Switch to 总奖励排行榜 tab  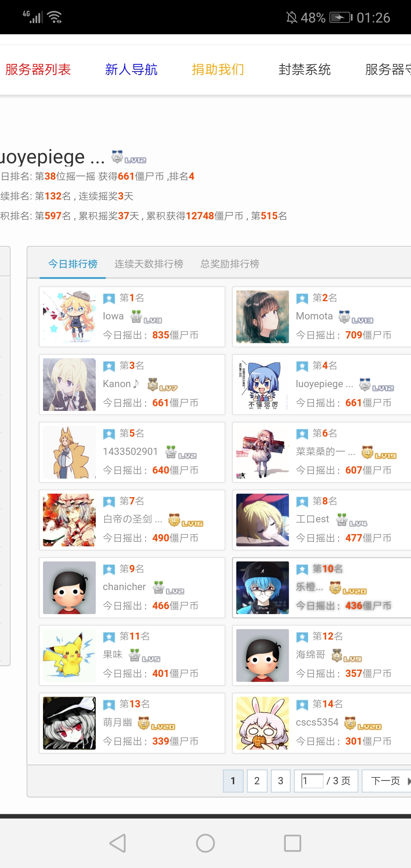coord(230,264)
